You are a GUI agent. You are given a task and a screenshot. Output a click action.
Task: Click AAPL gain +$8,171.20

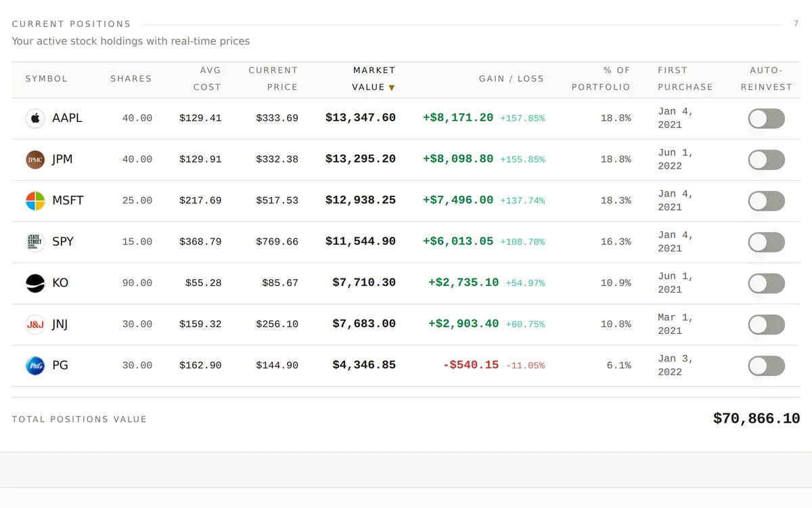(x=458, y=118)
